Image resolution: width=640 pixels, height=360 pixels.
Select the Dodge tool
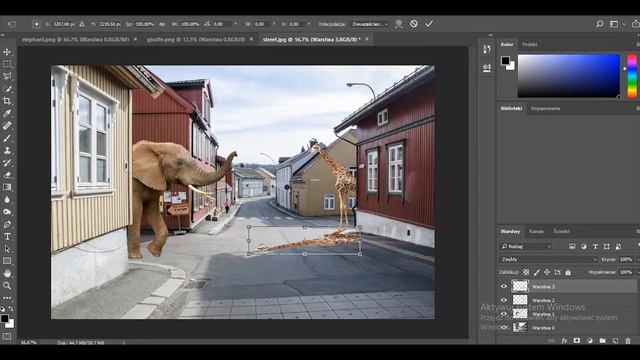[x=7, y=212]
